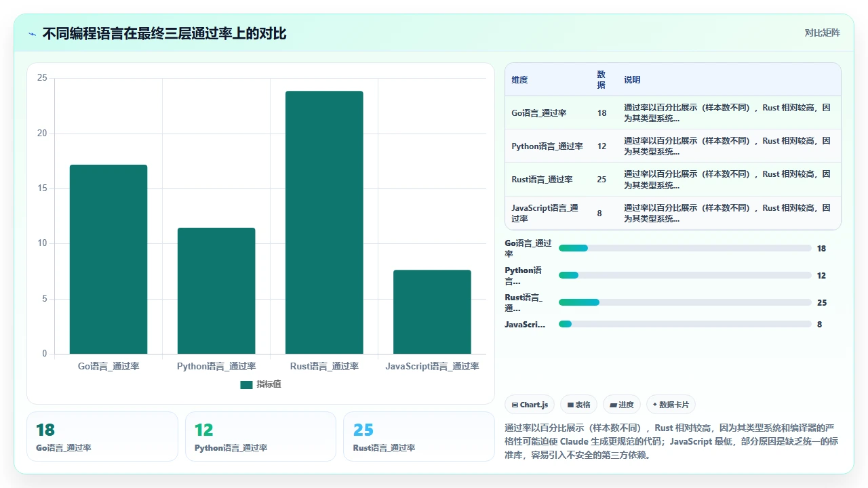Click the lightning icon beside the title

coord(32,33)
